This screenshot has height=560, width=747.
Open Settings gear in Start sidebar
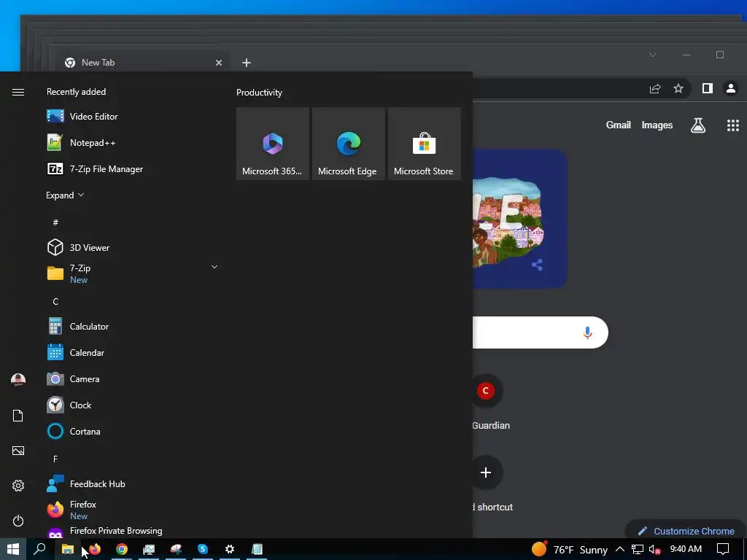(x=18, y=486)
